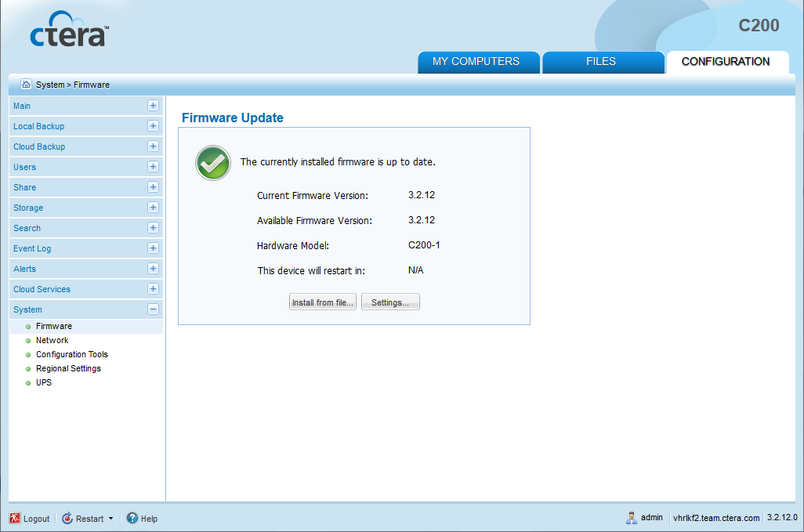Click the Regional Settings bullet icon
Screen dimensions: 804x532
(28, 369)
